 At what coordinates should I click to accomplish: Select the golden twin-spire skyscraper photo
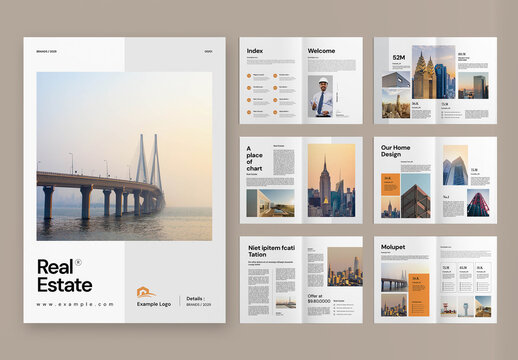click(434, 72)
